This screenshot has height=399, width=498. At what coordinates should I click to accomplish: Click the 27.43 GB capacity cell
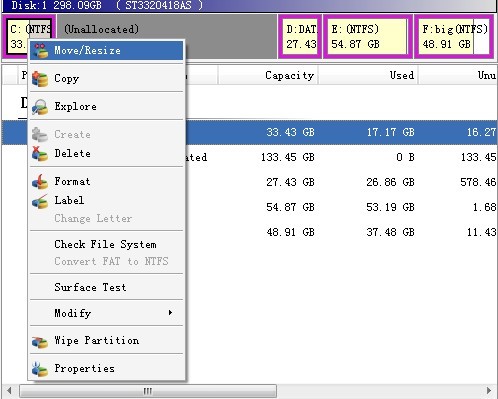pyautogui.click(x=290, y=182)
